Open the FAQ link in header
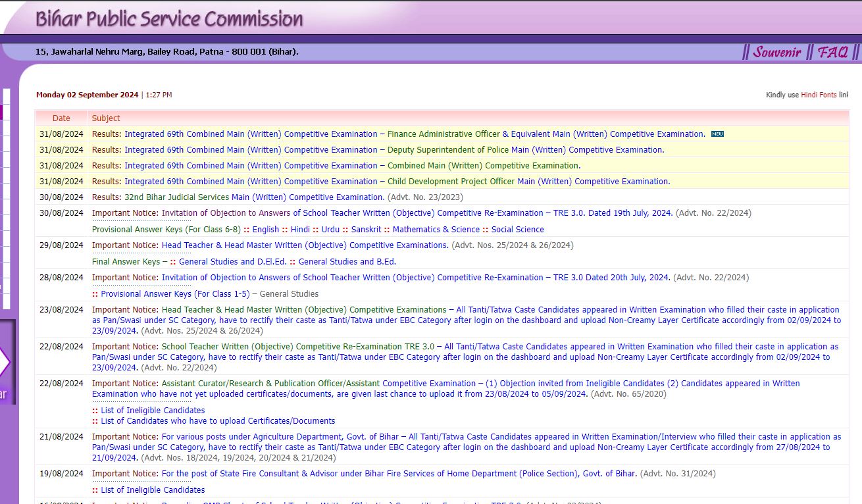This screenshot has width=862, height=504. point(832,52)
